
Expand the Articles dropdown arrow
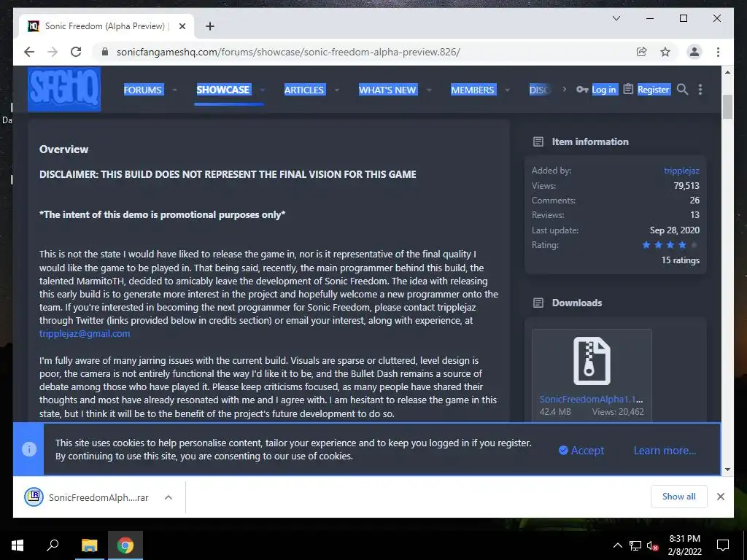coord(336,90)
